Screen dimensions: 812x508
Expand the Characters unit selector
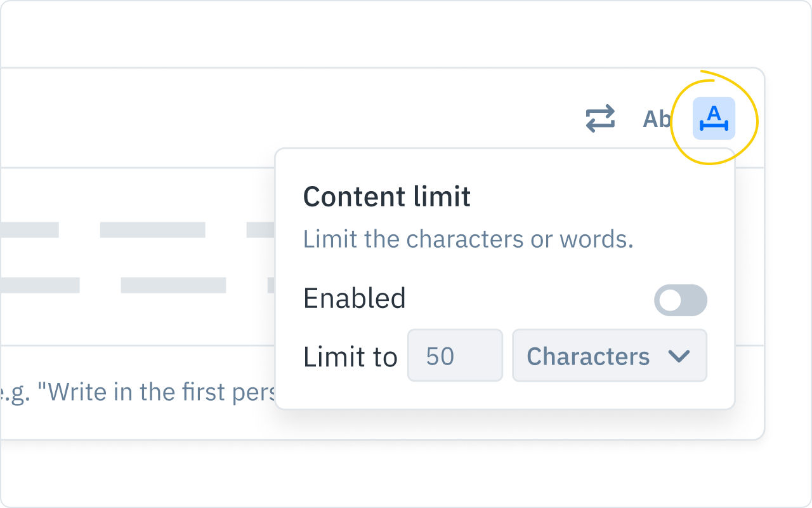coord(609,356)
